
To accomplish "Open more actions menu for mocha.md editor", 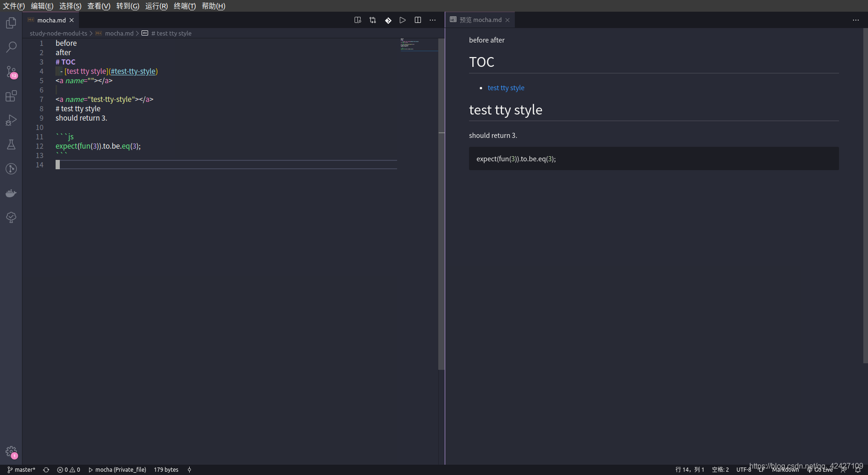I will coord(433,20).
